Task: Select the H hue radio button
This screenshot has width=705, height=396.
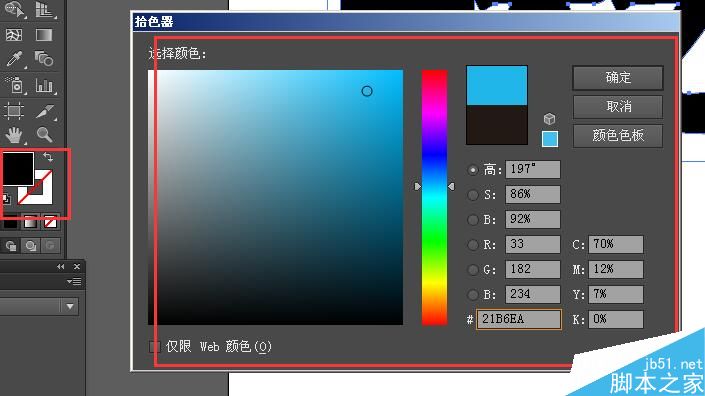Action: (x=473, y=170)
